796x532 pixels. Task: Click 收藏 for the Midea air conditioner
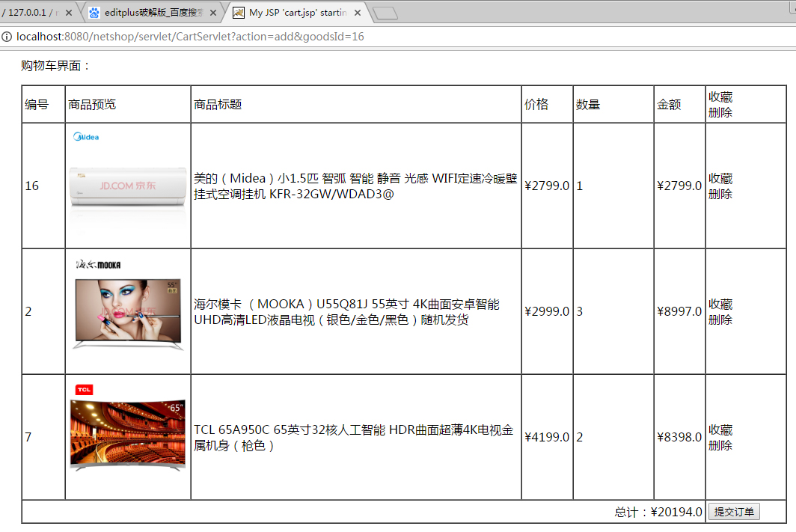click(x=720, y=179)
